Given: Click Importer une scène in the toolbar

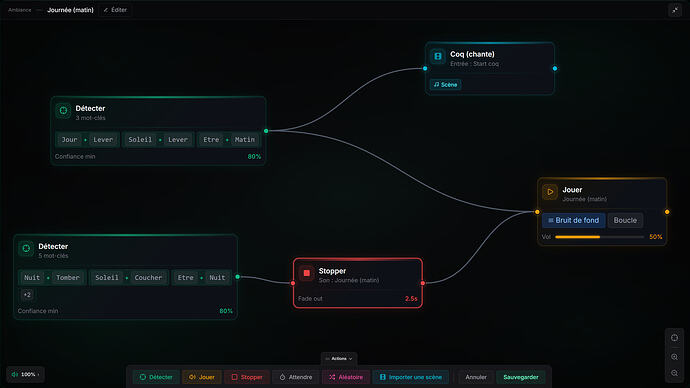Looking at the screenshot, I should coord(411,377).
